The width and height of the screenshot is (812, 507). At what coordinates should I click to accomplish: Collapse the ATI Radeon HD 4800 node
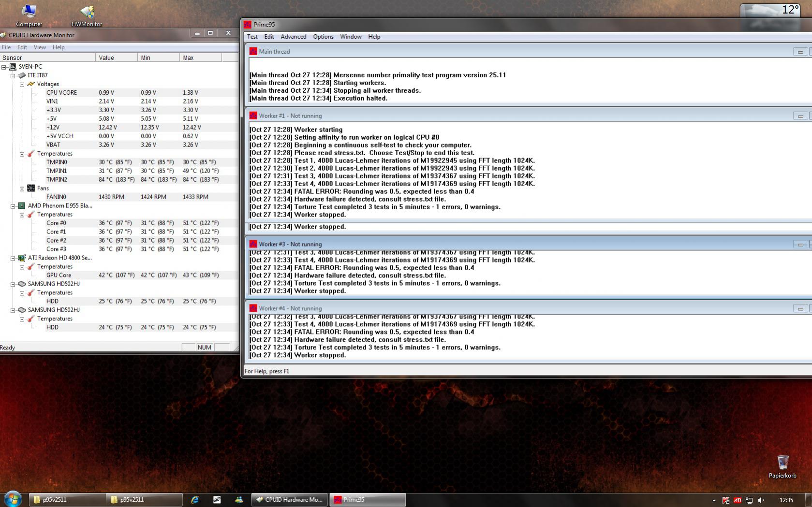click(x=13, y=258)
